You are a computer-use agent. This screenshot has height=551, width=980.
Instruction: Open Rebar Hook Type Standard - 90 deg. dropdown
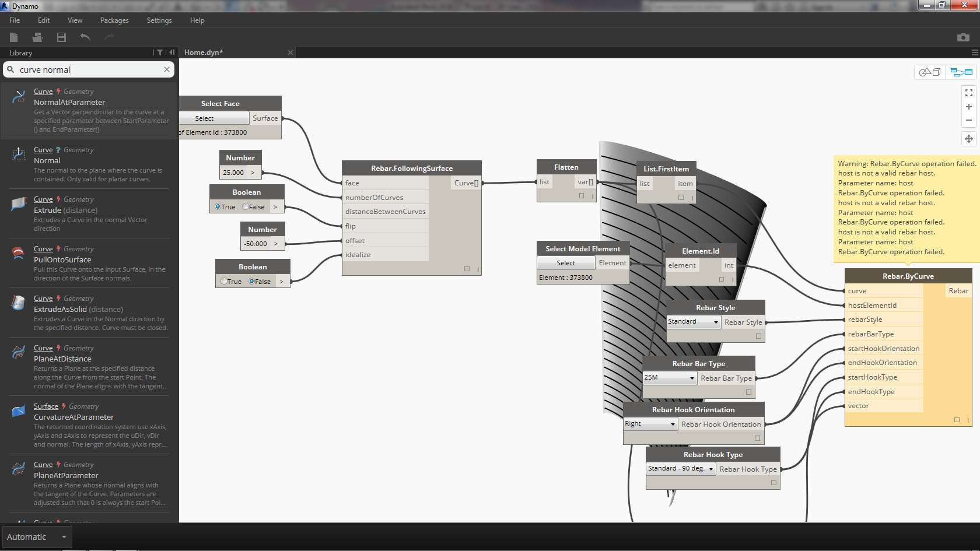681,469
